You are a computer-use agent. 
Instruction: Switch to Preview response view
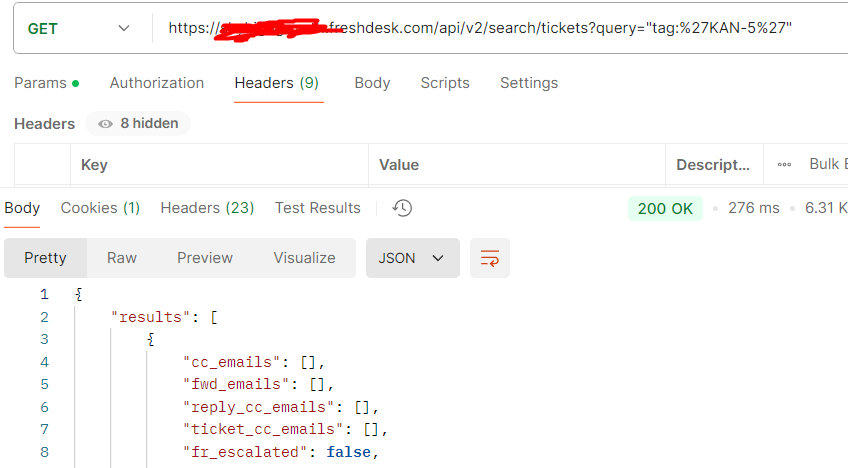pos(205,258)
